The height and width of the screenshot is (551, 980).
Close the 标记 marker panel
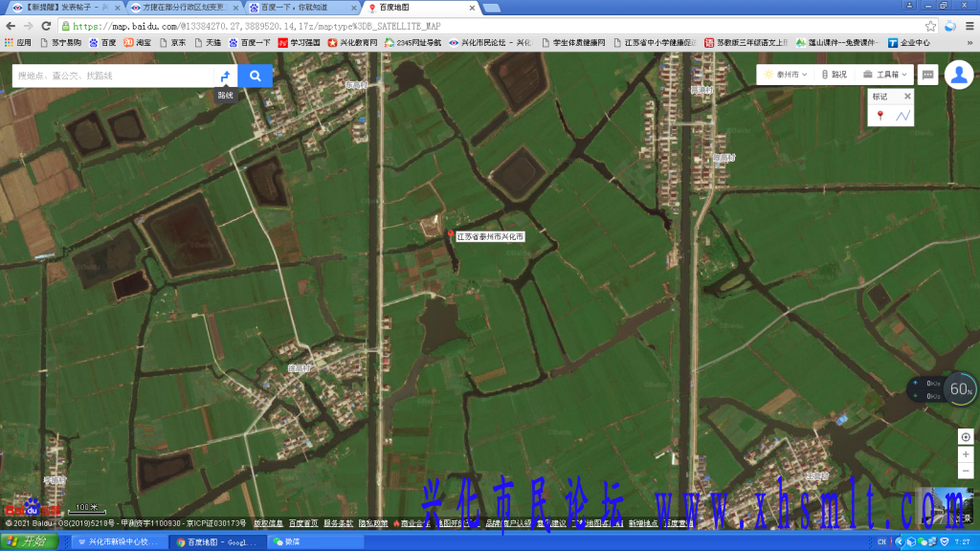coord(907,97)
